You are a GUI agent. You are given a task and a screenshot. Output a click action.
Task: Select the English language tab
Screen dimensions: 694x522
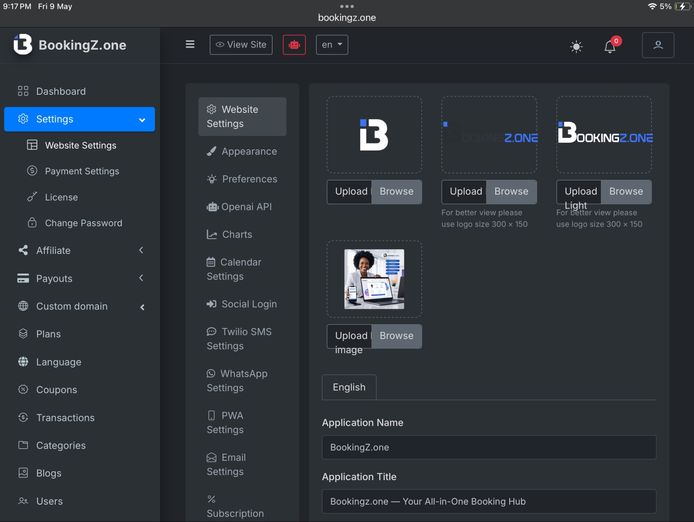349,387
